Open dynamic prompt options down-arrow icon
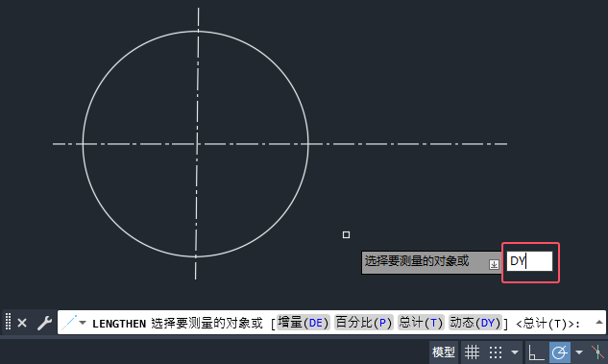This screenshot has width=608, height=364. [494, 264]
